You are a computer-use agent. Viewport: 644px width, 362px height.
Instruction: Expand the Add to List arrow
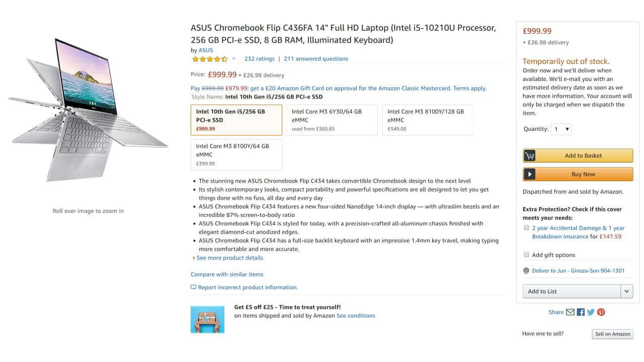coord(627,291)
